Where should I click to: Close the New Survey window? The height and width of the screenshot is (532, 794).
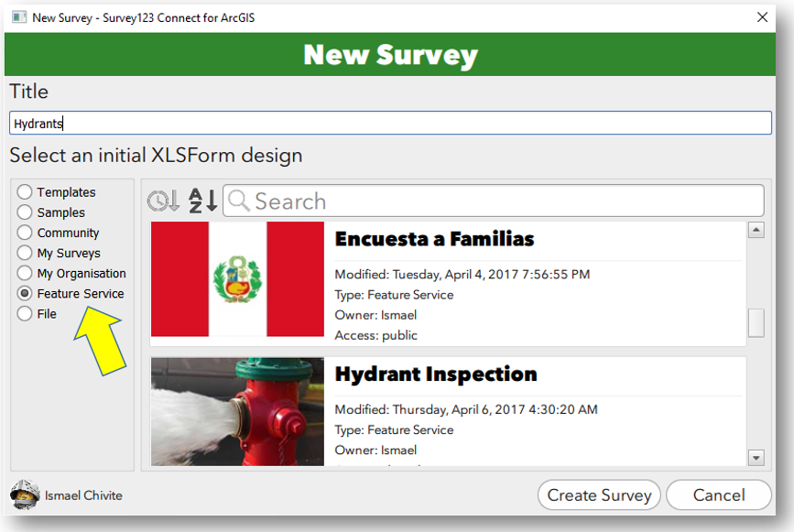tap(762, 17)
